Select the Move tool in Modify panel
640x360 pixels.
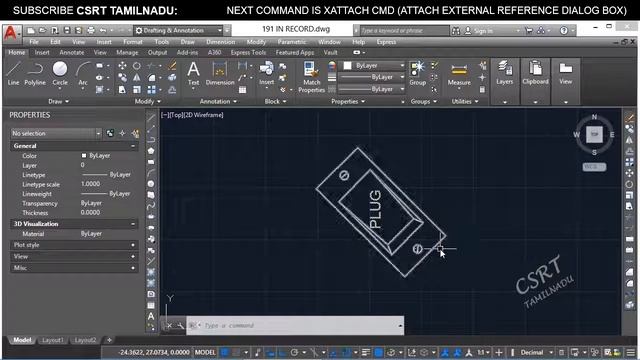(x=122, y=65)
